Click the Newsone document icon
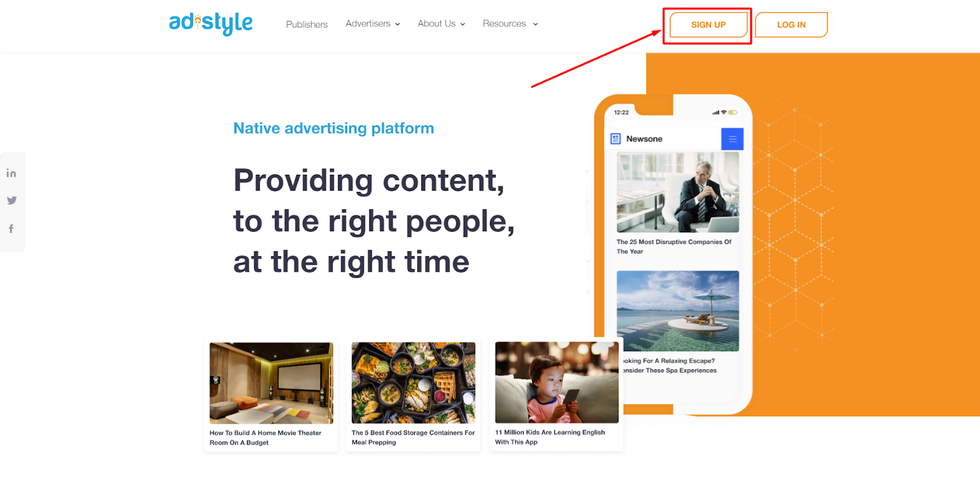 (x=616, y=139)
